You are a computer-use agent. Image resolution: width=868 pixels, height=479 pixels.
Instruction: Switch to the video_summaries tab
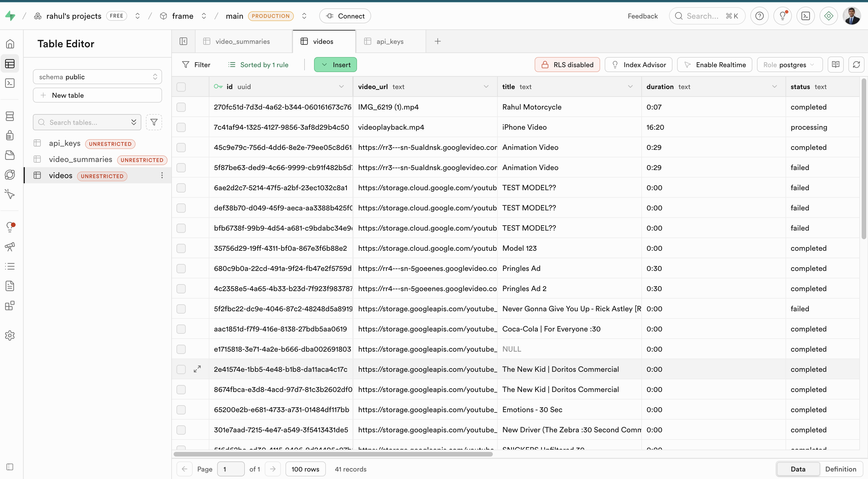[x=242, y=42]
